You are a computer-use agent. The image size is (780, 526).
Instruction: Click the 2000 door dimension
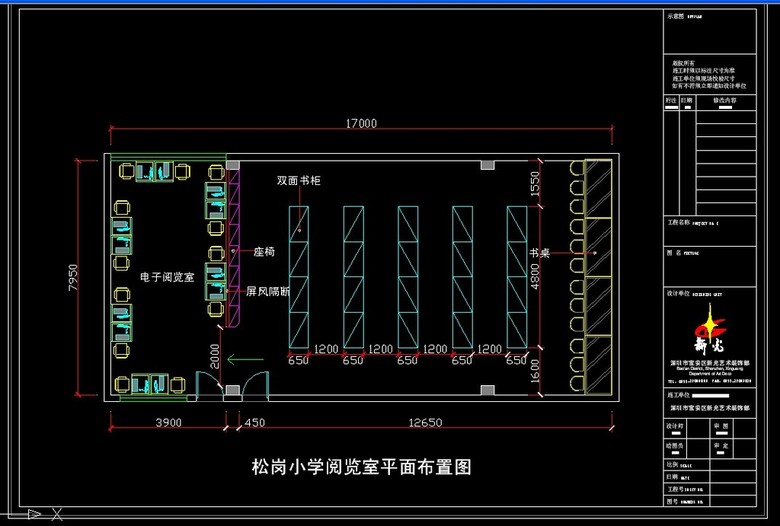[214, 356]
